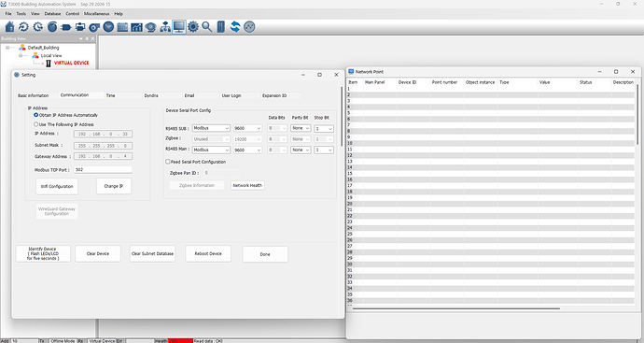Click the Home house icon in toolbar
The width and height of the screenshot is (644, 343).
(10, 27)
